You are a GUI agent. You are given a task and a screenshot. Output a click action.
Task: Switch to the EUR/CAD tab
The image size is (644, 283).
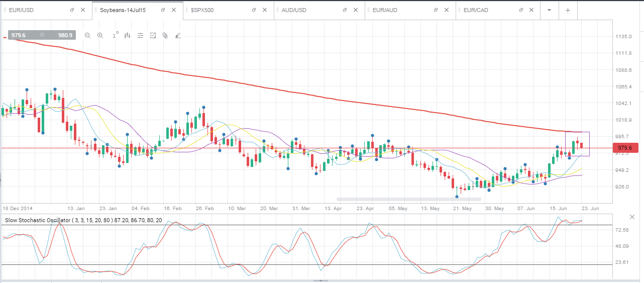[x=476, y=10]
